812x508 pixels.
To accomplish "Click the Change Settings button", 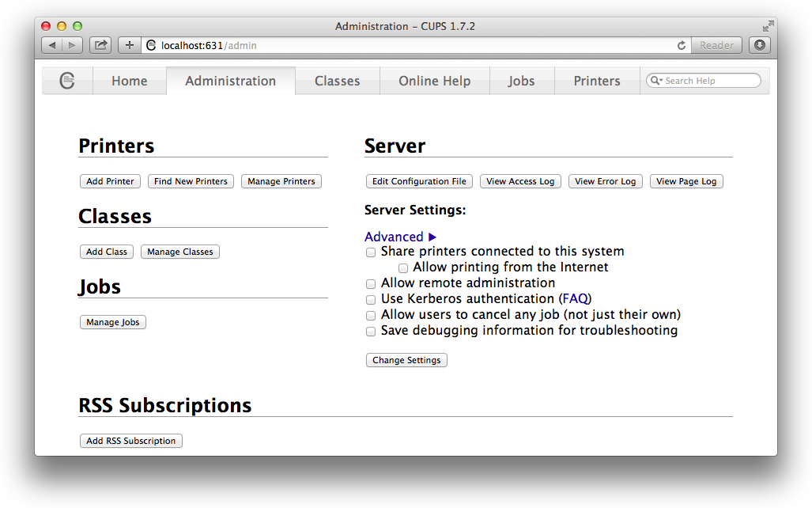I will (406, 360).
